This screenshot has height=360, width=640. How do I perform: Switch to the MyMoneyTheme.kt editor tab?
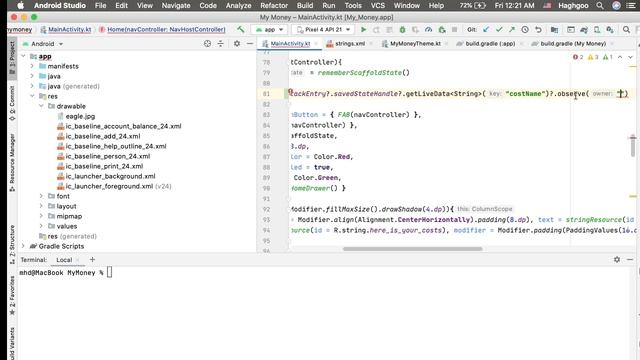coord(415,44)
